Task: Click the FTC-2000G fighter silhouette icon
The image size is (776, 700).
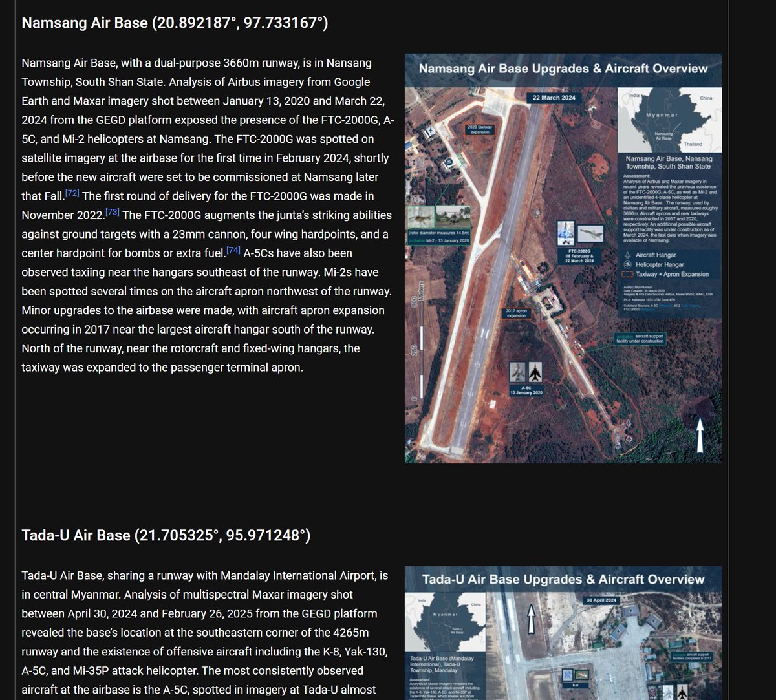Action: tap(590, 234)
